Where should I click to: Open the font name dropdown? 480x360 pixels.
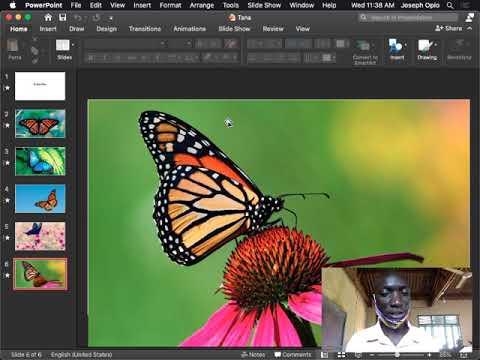[x=163, y=44]
